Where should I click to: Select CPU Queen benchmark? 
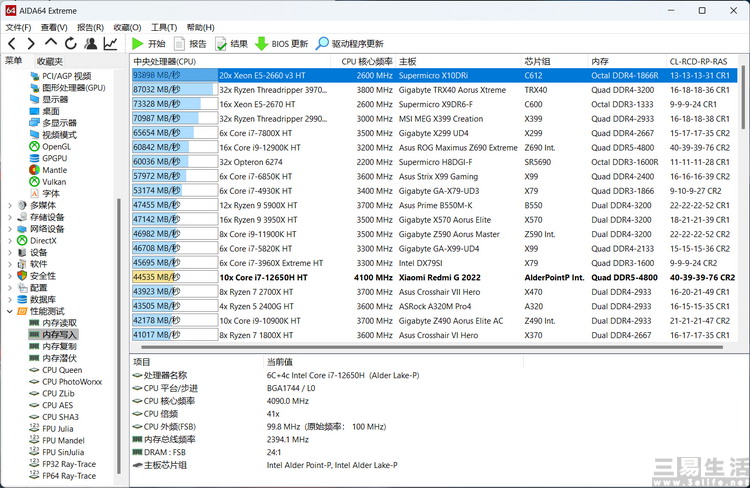click(x=55, y=370)
